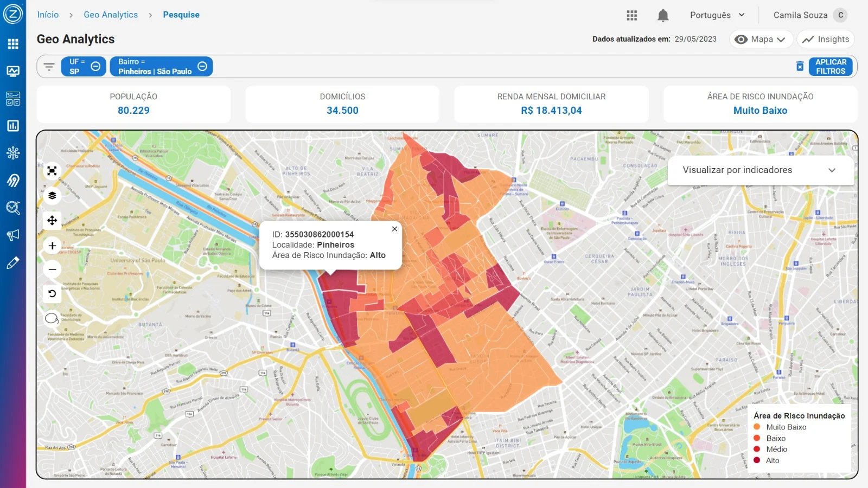Click the map layers icon

(52, 196)
